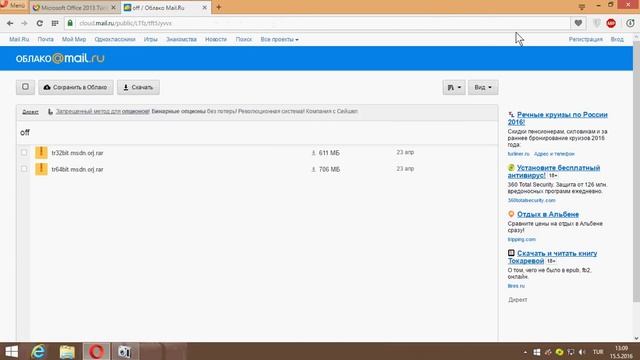640x360 pixels.
Task: Open Игры in top navigation
Action: tap(151, 39)
